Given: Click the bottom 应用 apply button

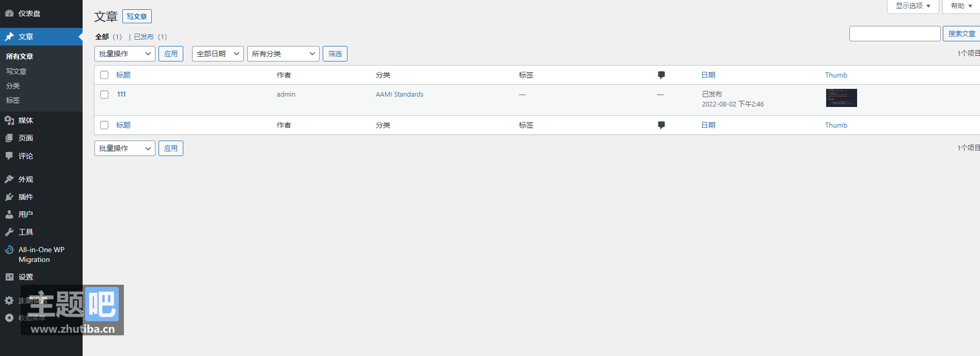Looking at the screenshot, I should coord(171,148).
